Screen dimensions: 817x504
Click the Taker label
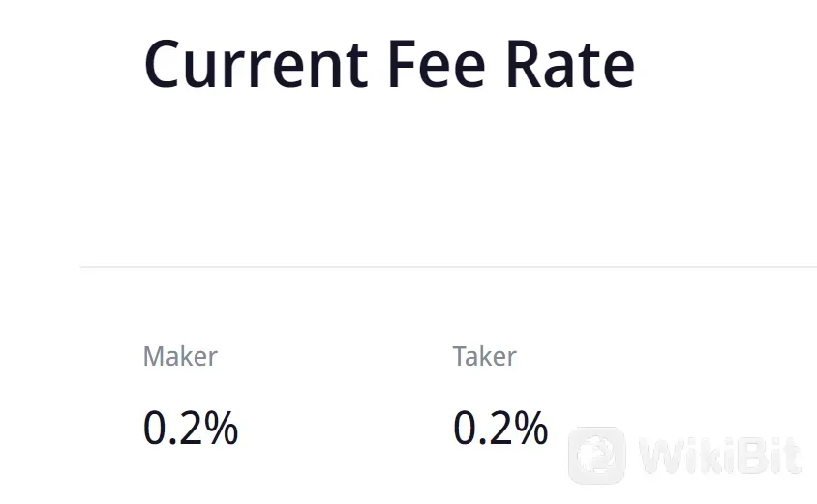[484, 356]
